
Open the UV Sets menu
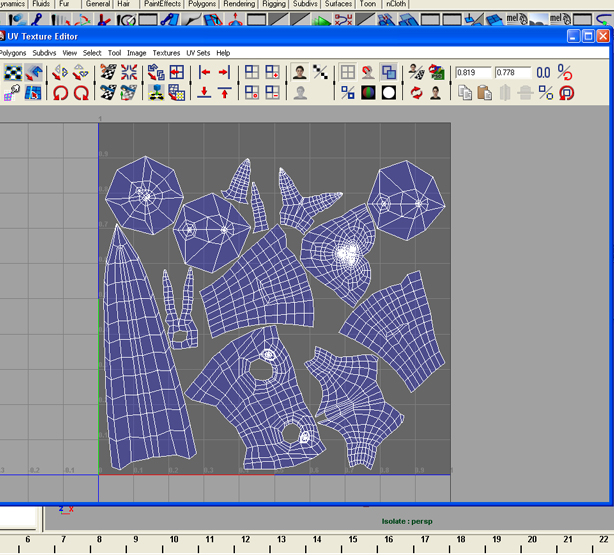(x=197, y=53)
